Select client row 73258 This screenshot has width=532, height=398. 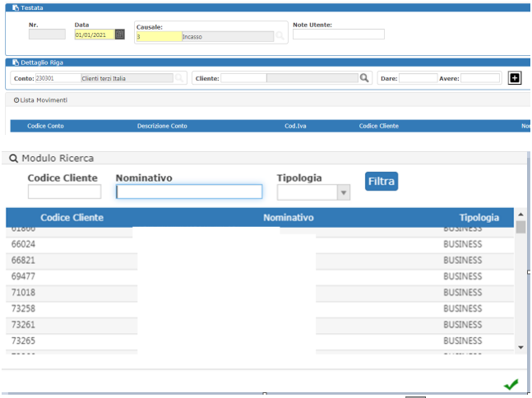click(x=260, y=308)
